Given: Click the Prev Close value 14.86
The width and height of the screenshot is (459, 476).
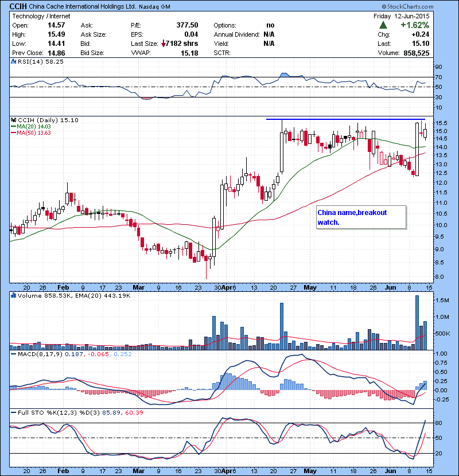Looking at the screenshot, I should 56,53.
